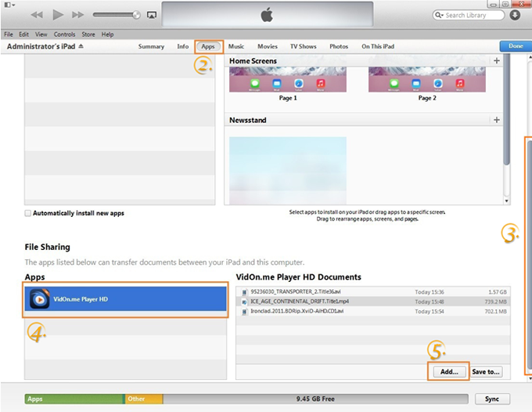Open the Controls menu
532x412 pixels.
tap(64, 34)
